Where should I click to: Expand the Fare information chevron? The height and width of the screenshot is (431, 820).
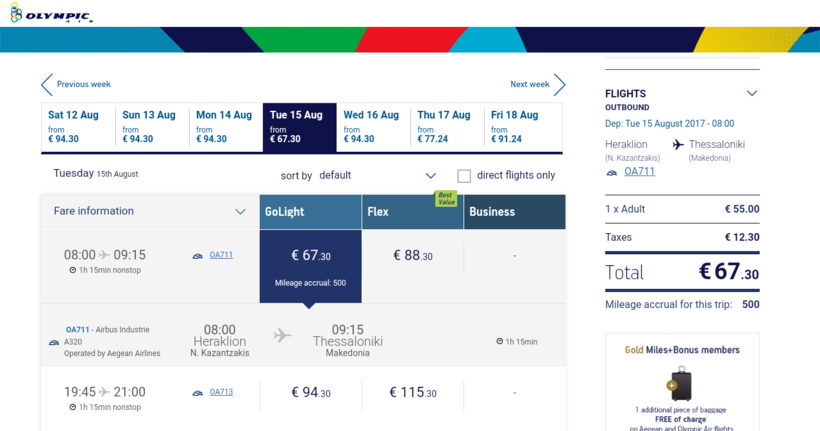click(x=240, y=212)
